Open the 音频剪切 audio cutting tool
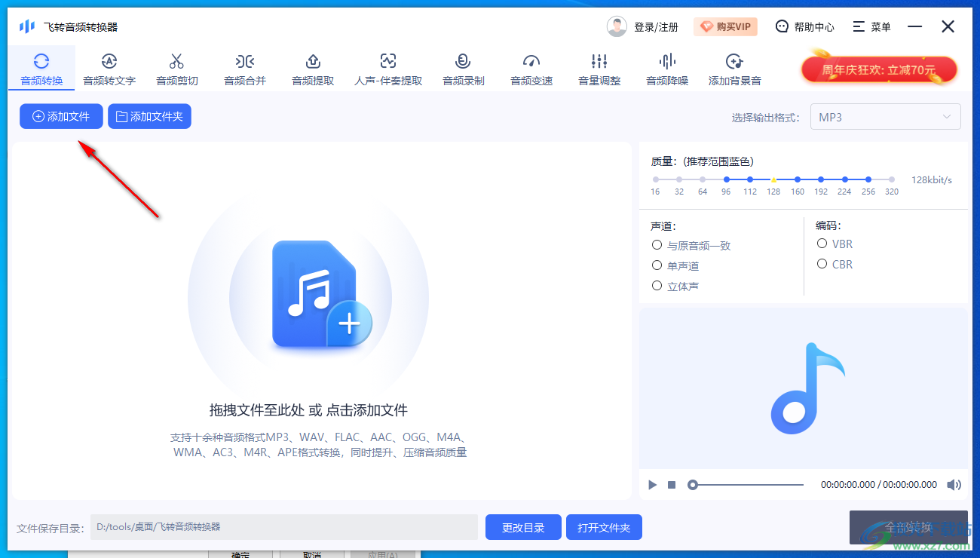This screenshot has height=558, width=980. tap(176, 68)
